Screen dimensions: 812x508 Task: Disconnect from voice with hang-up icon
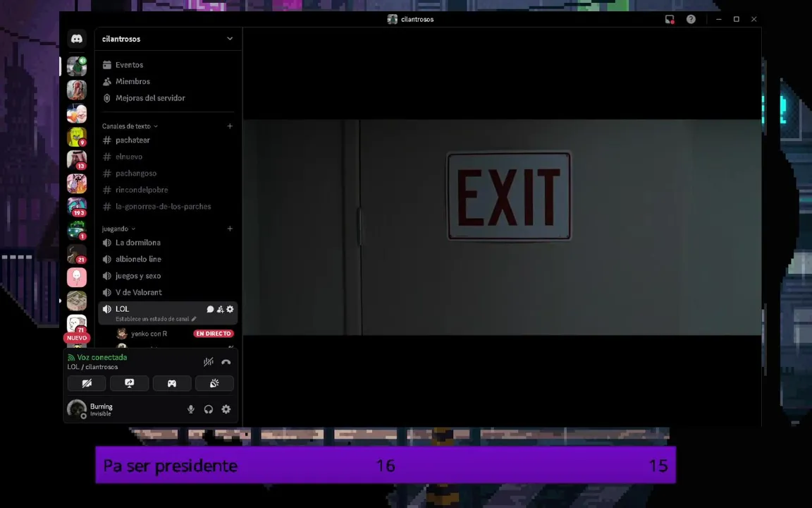[226, 362]
